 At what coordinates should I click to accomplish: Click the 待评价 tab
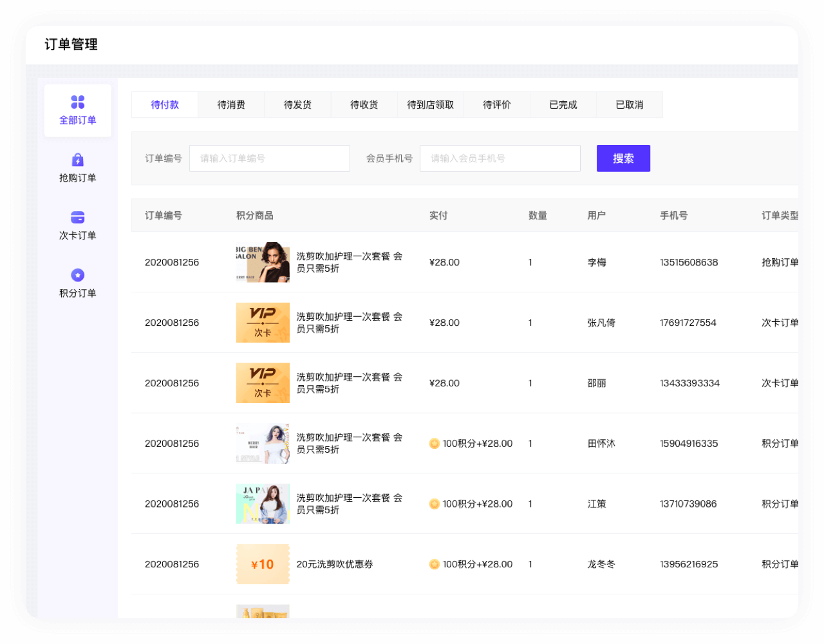pos(497,105)
